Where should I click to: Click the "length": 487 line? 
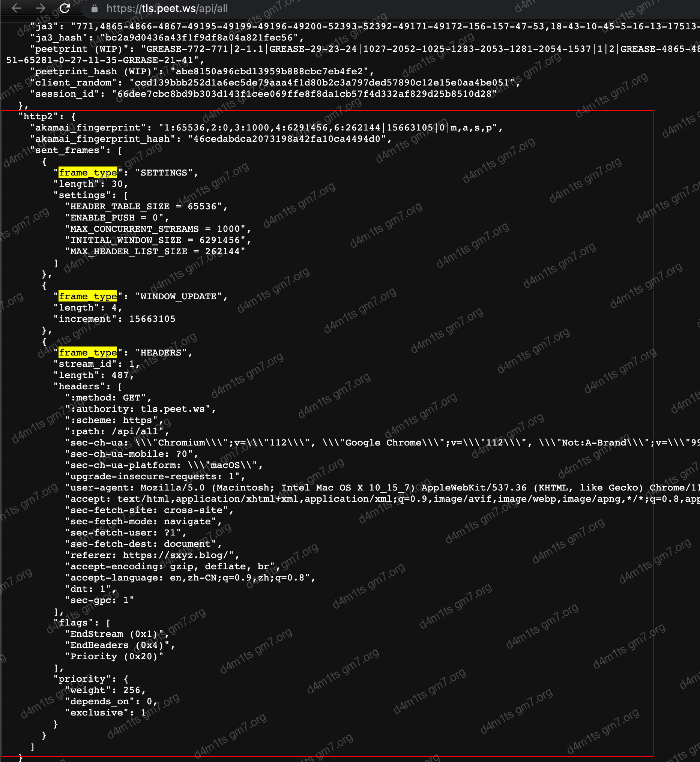click(x=94, y=375)
